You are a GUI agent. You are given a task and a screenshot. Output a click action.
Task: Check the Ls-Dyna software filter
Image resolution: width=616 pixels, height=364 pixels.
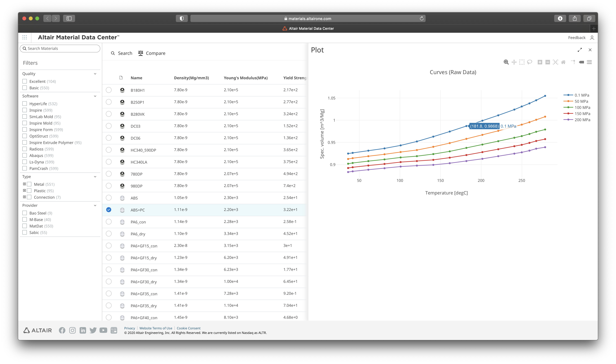25,162
